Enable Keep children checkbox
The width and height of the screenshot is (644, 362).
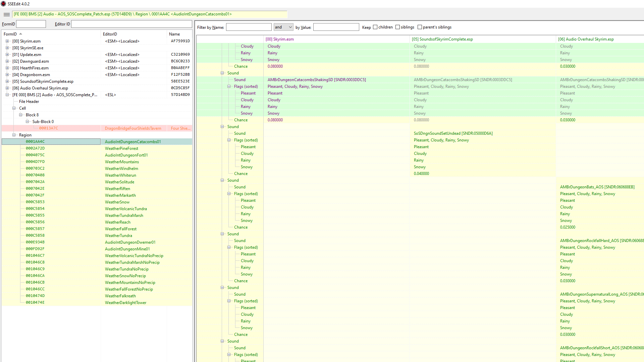pos(375,27)
